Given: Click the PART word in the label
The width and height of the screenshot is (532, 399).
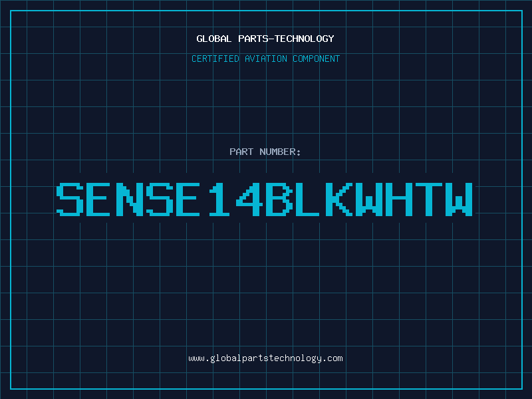Looking at the screenshot, I should tap(241, 152).
